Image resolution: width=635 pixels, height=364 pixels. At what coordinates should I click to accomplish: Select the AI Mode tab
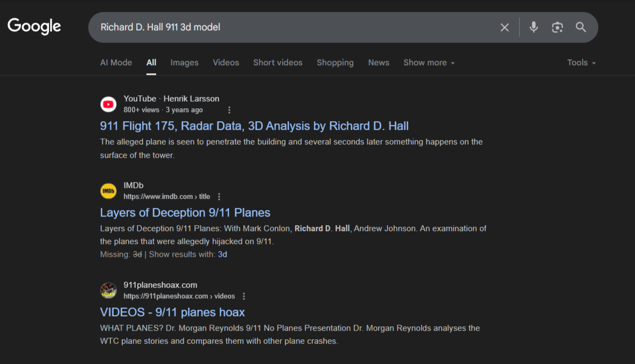[116, 63]
